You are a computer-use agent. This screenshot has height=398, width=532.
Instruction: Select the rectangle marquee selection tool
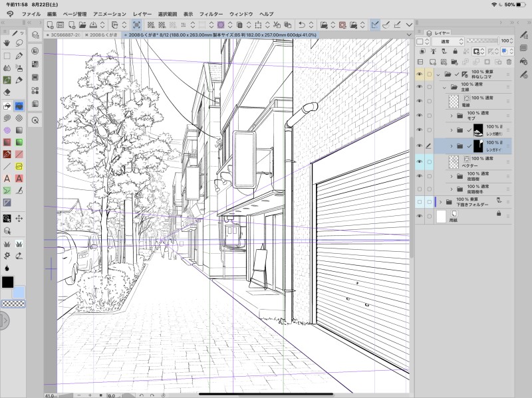click(7, 56)
